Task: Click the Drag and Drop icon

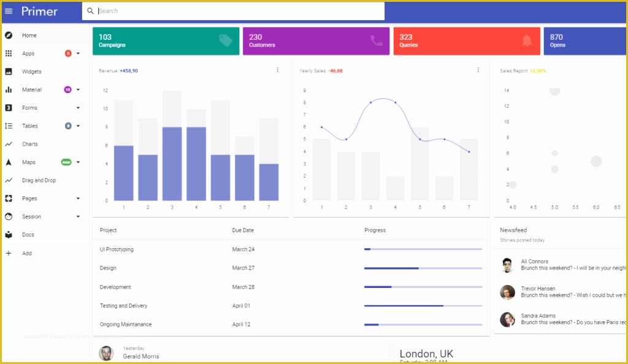Action: [x=9, y=180]
